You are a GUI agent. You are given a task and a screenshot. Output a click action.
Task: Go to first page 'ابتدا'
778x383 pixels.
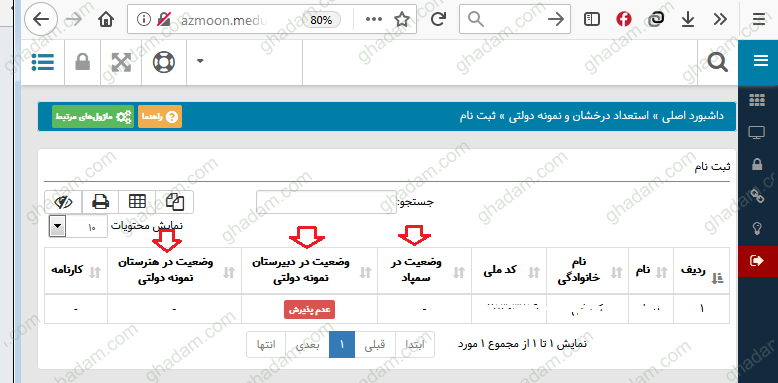(415, 344)
